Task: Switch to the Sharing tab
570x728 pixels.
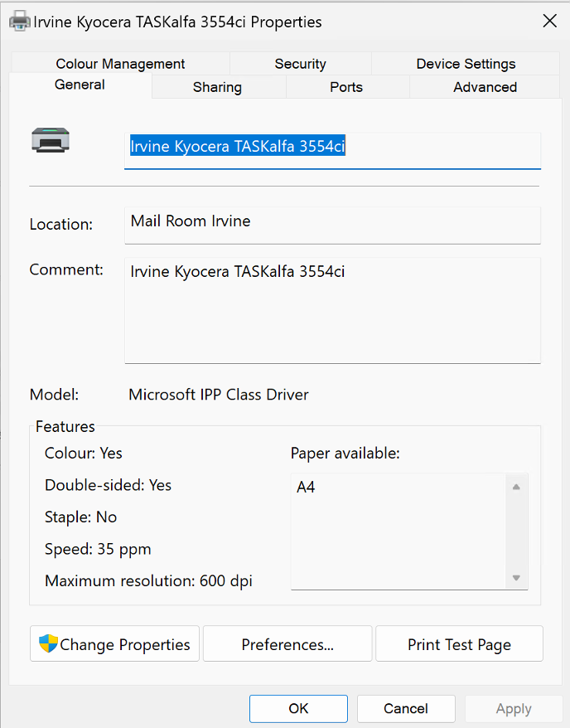Action: [217, 87]
